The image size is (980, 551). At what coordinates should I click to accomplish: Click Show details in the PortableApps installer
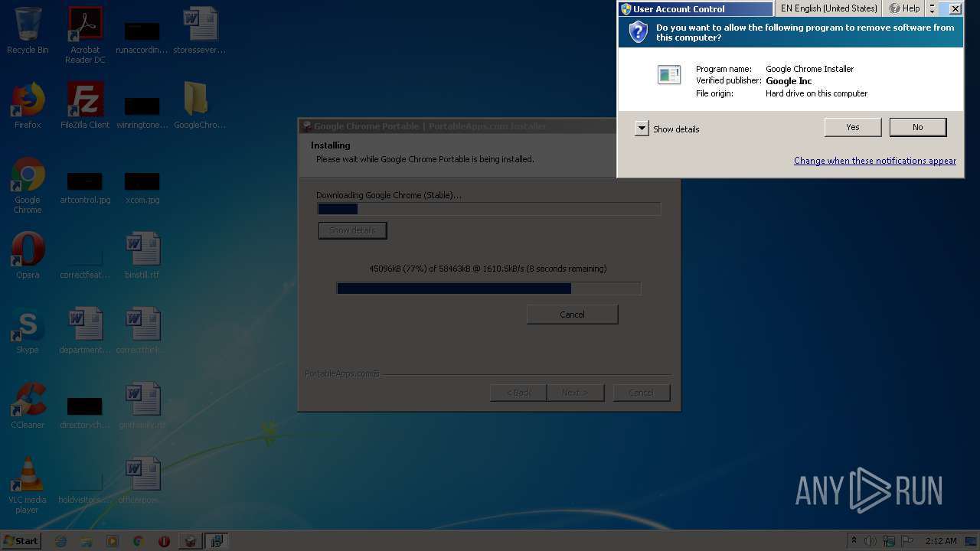pyautogui.click(x=352, y=230)
